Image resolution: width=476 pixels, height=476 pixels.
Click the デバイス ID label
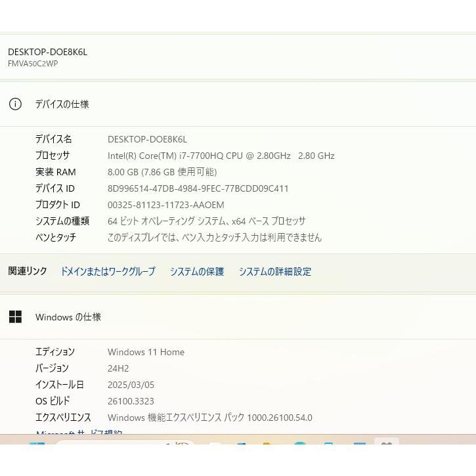pyautogui.click(x=55, y=188)
